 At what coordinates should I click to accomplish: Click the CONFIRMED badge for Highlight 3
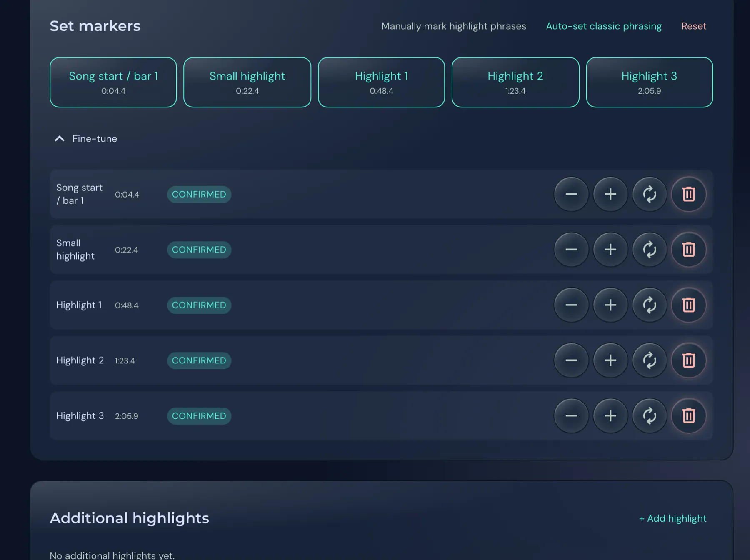pos(199,416)
